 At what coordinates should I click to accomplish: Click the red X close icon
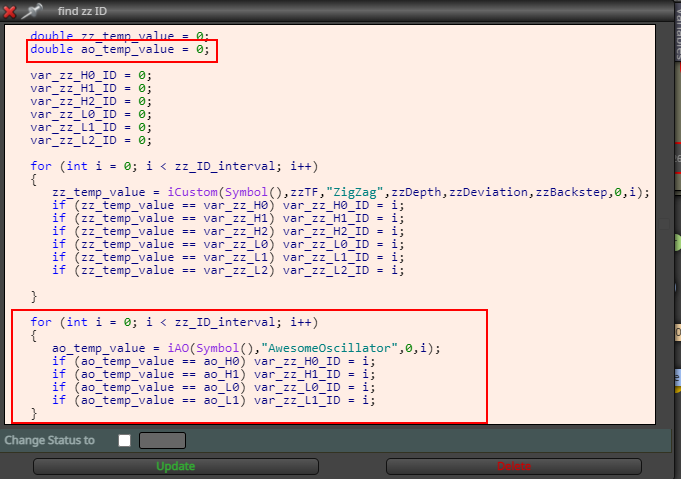click(x=9, y=12)
